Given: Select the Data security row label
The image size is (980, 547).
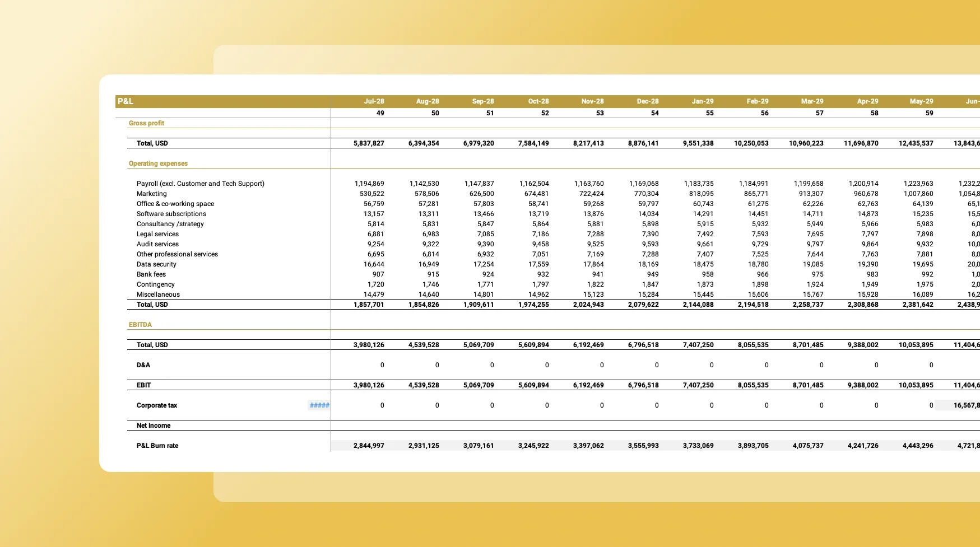Looking at the screenshot, I should tap(156, 264).
